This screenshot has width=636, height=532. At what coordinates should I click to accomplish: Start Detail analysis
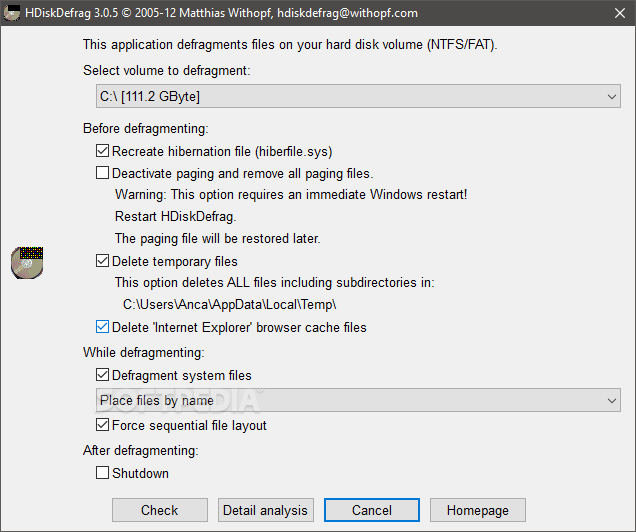(x=266, y=510)
